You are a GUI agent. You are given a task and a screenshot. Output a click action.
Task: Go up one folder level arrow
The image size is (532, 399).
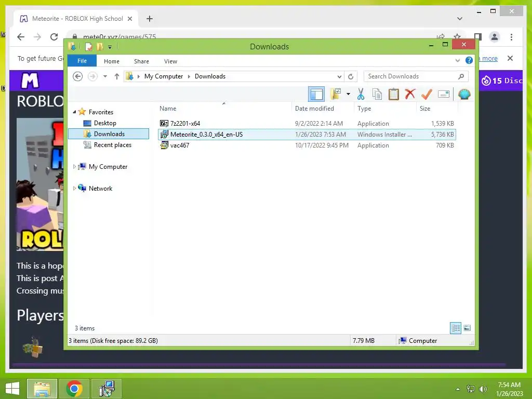coord(117,76)
